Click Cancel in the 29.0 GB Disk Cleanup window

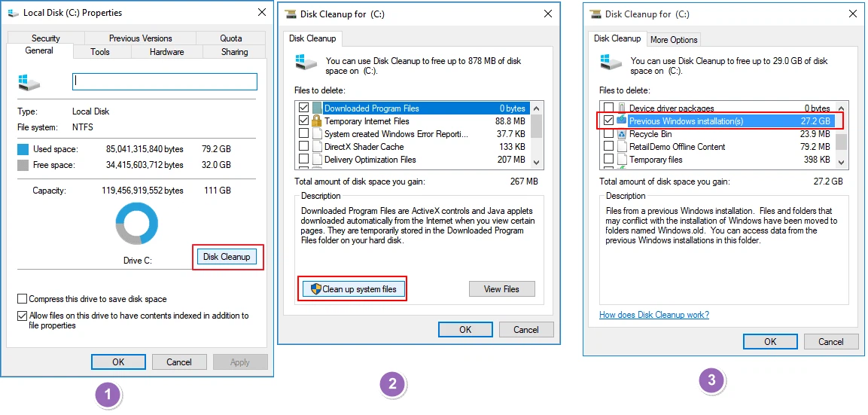(x=831, y=341)
